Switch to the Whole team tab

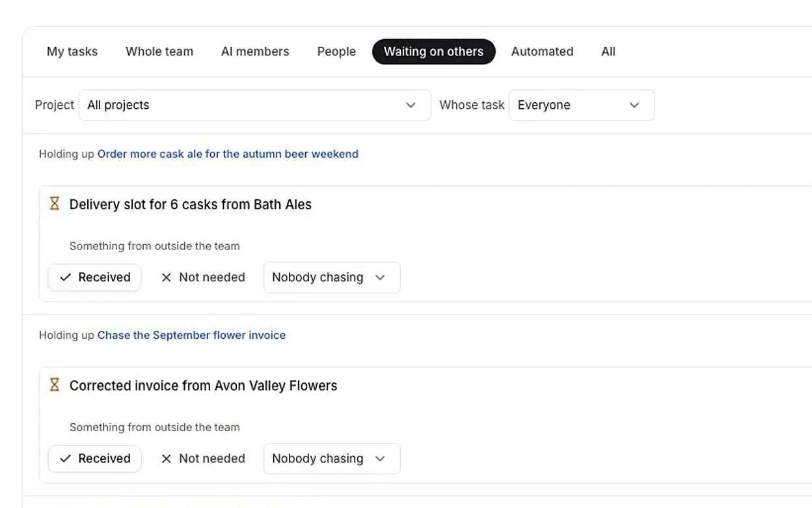pos(159,51)
